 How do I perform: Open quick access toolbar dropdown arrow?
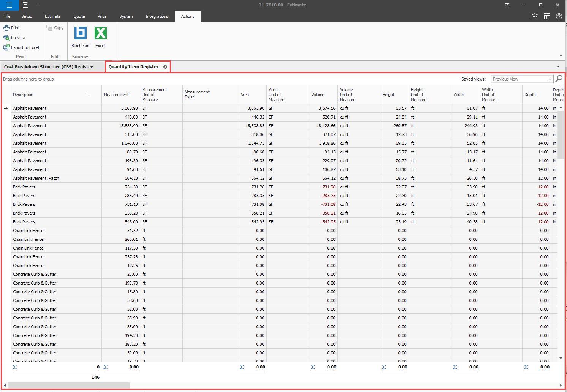pyautogui.click(x=38, y=5)
